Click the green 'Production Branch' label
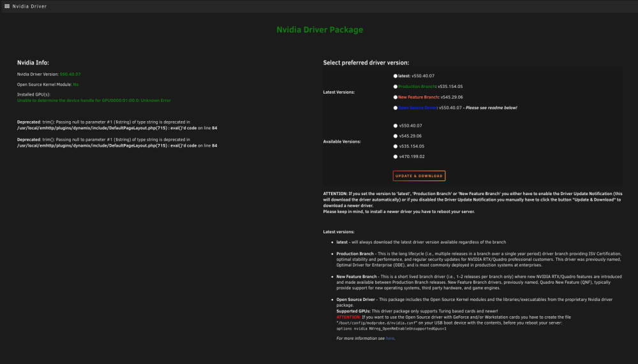638x364 pixels. tap(417, 87)
